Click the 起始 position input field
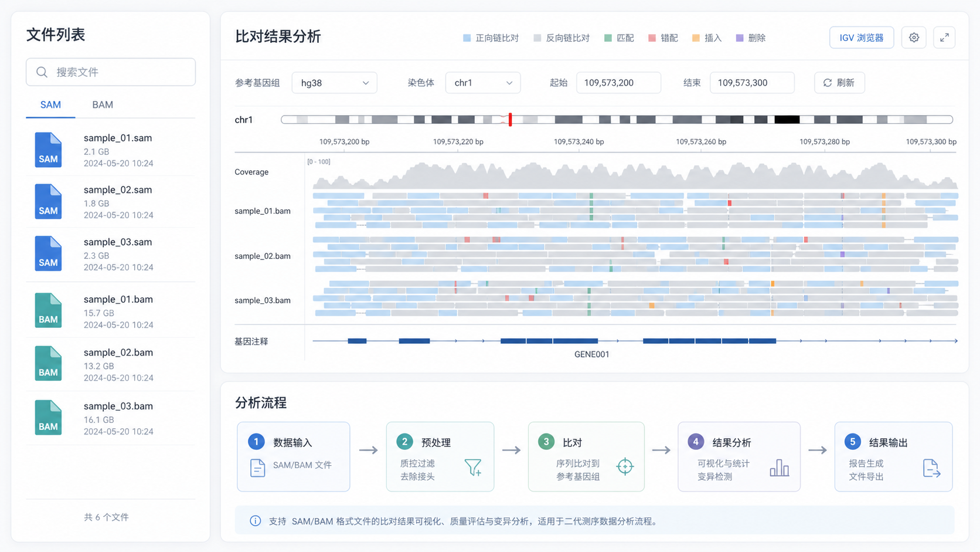The image size is (980, 552). point(618,83)
